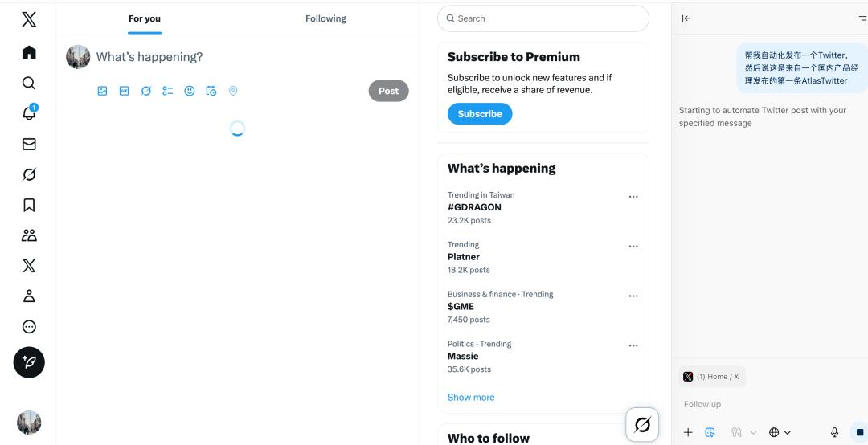This screenshot has width=868, height=445.
Task: Open Communities people icon in sidebar
Action: point(29,235)
